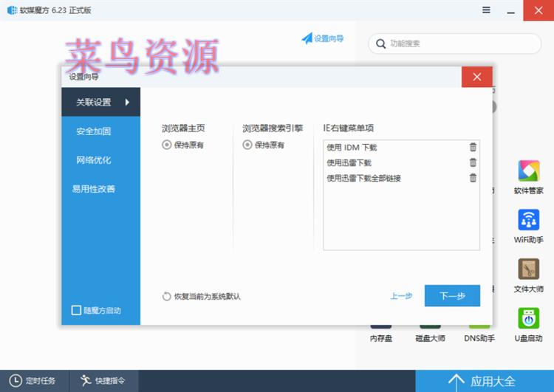Click the search magnifier icon
The image size is (554, 392).
[381, 44]
